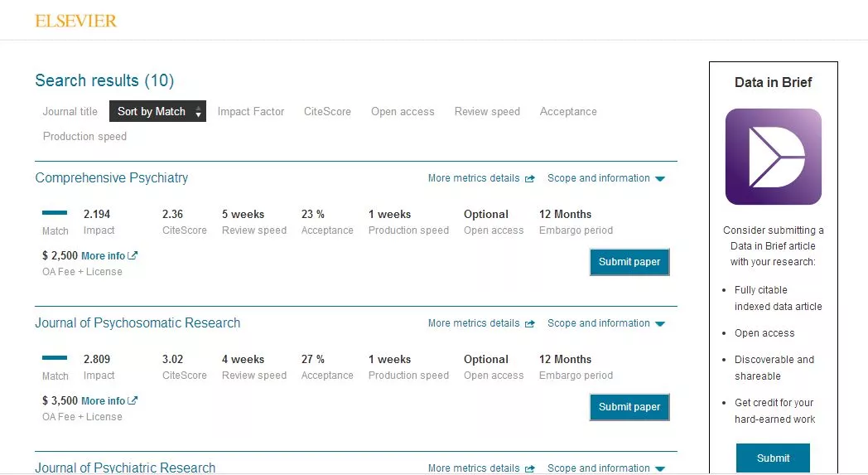Click More info external icon for $3,500 fee

point(133,401)
